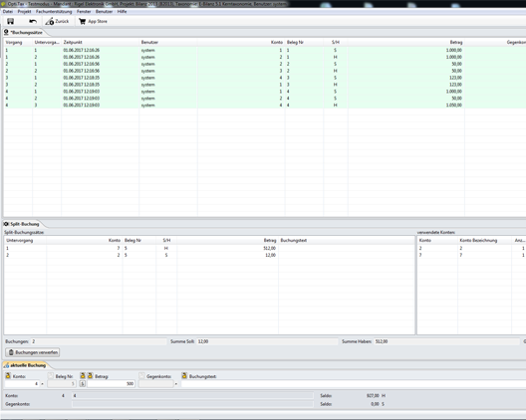Click the trash icon on Buchungen verwerfen
This screenshot has height=420, width=526.
(11, 352)
